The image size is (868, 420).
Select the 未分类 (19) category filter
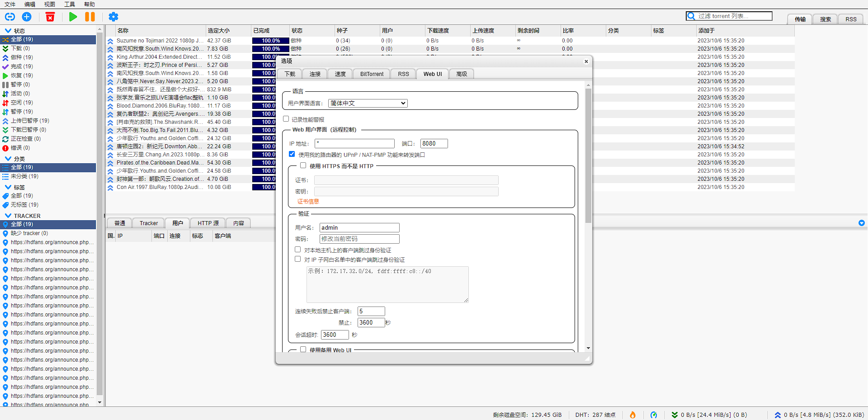(x=24, y=176)
